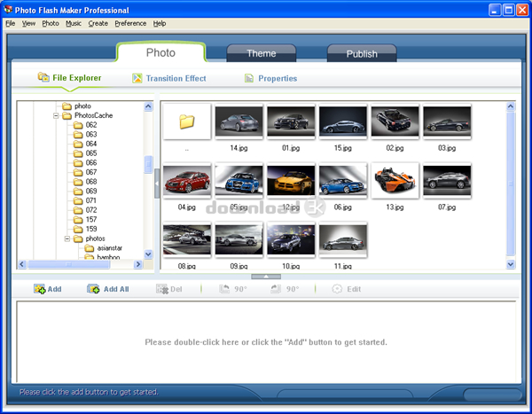Select the 01.jpg car thumbnail

coord(291,121)
